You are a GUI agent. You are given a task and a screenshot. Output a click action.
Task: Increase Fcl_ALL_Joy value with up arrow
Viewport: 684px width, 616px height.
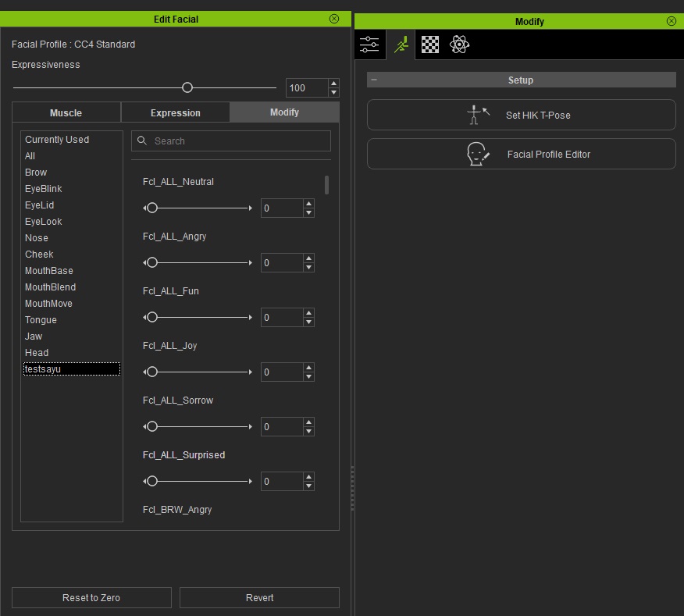[x=309, y=368]
